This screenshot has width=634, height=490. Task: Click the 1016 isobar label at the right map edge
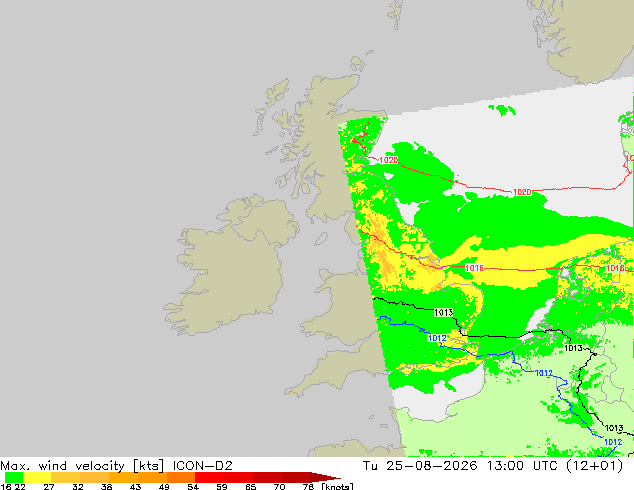coord(615,268)
